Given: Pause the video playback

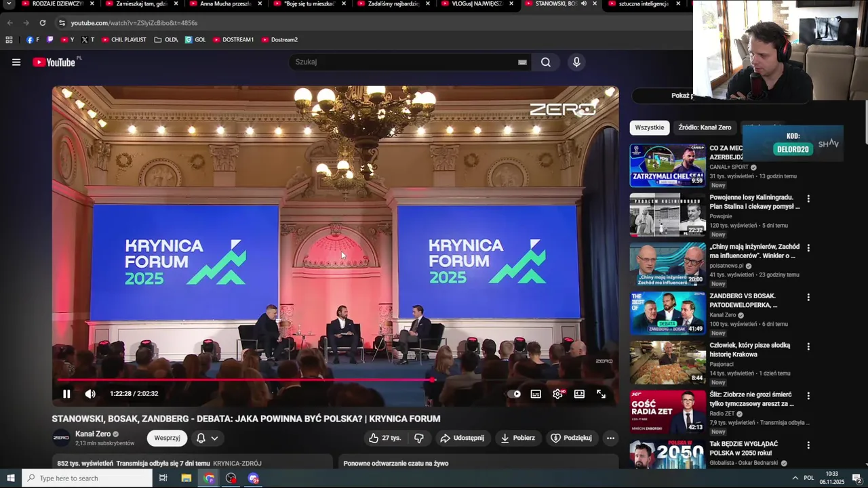Looking at the screenshot, I should point(66,394).
